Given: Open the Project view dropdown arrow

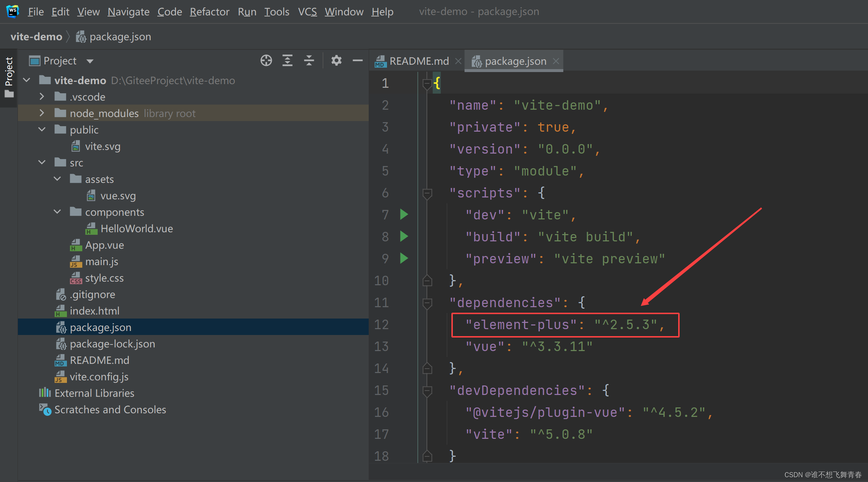Looking at the screenshot, I should tap(90, 61).
